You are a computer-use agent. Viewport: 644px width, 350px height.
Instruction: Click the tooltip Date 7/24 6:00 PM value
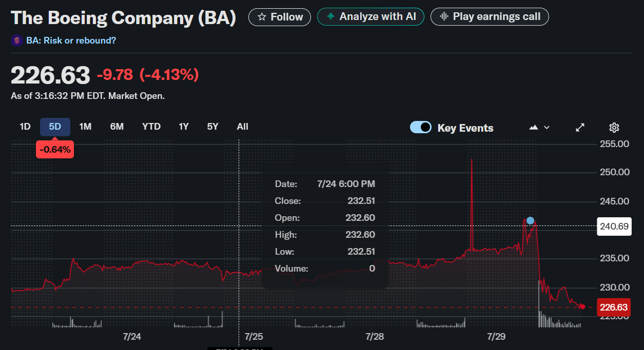coord(346,184)
